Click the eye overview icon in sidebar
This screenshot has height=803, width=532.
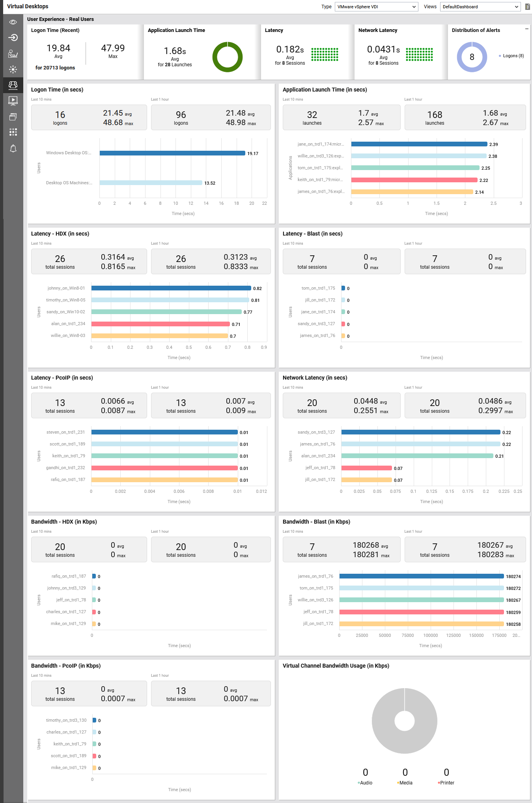click(13, 22)
